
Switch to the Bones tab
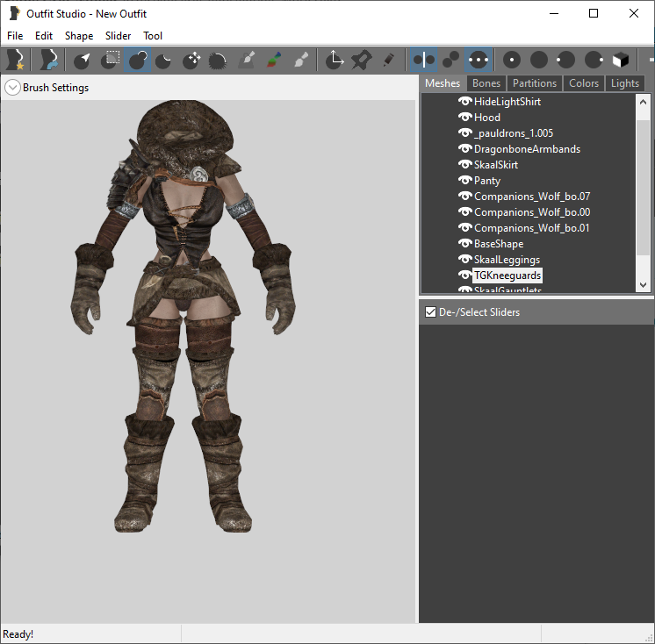pyautogui.click(x=486, y=83)
